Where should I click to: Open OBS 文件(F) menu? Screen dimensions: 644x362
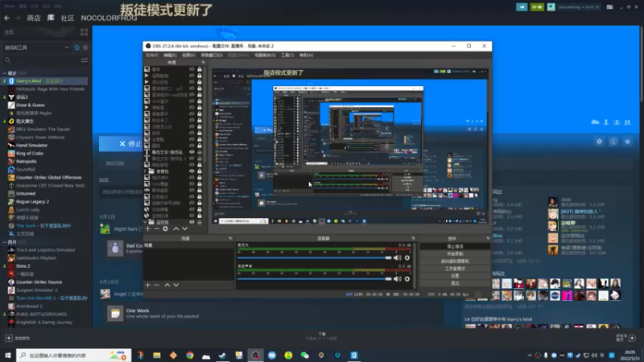coord(151,55)
